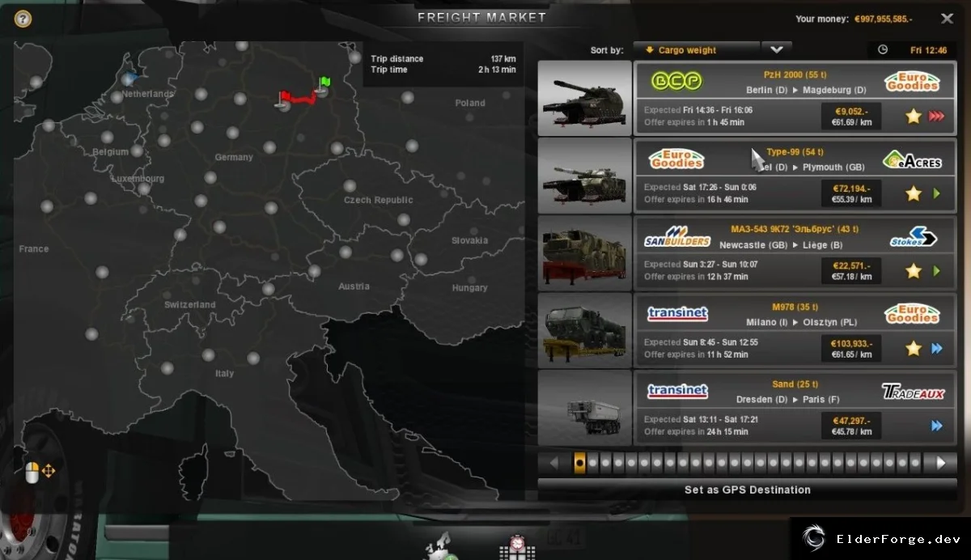Click the red start flag on the map
971x560 pixels.
(x=285, y=99)
